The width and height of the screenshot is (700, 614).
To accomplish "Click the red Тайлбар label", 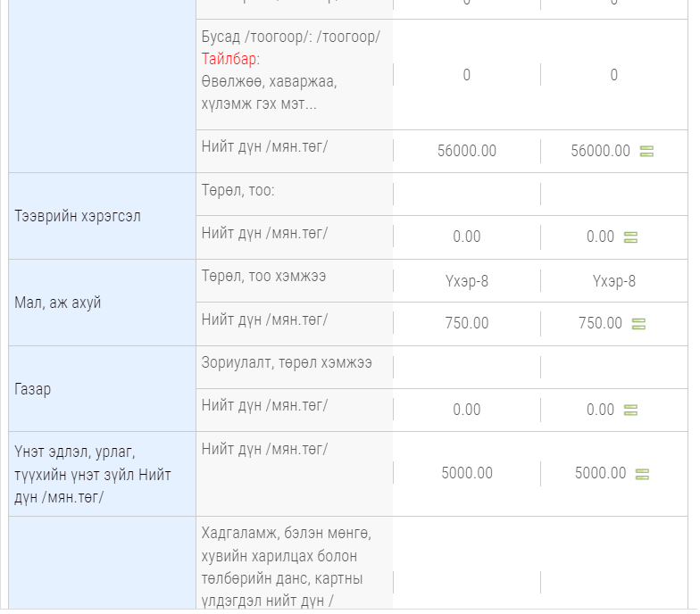I will click(x=229, y=59).
